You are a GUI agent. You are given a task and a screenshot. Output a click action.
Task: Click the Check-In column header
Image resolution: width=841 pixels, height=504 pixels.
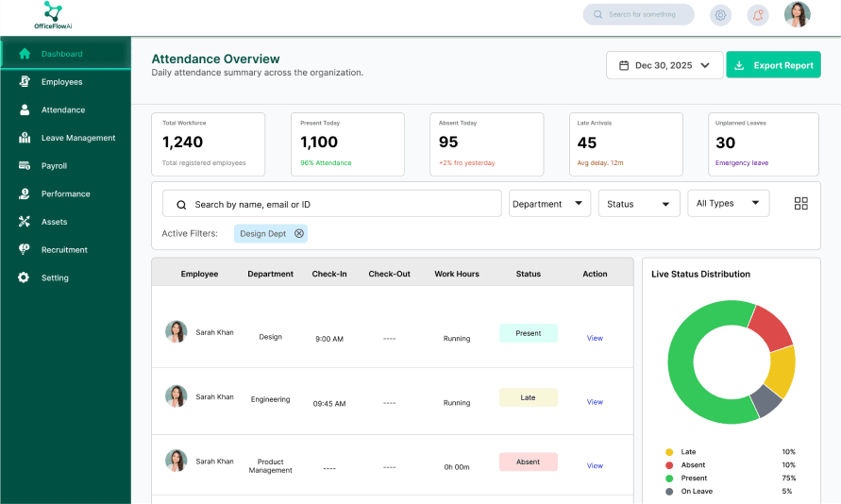329,274
